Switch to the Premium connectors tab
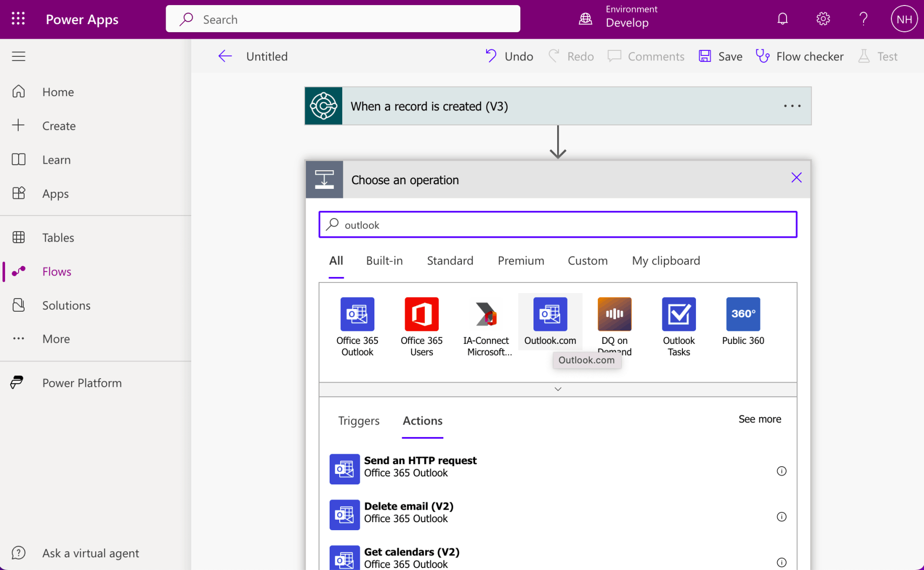The height and width of the screenshot is (570, 924). (x=520, y=261)
